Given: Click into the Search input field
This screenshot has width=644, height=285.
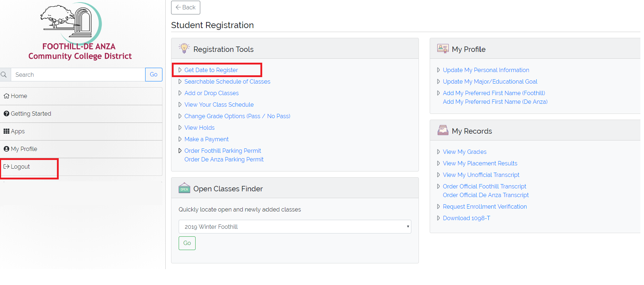Looking at the screenshot, I should point(78,75).
